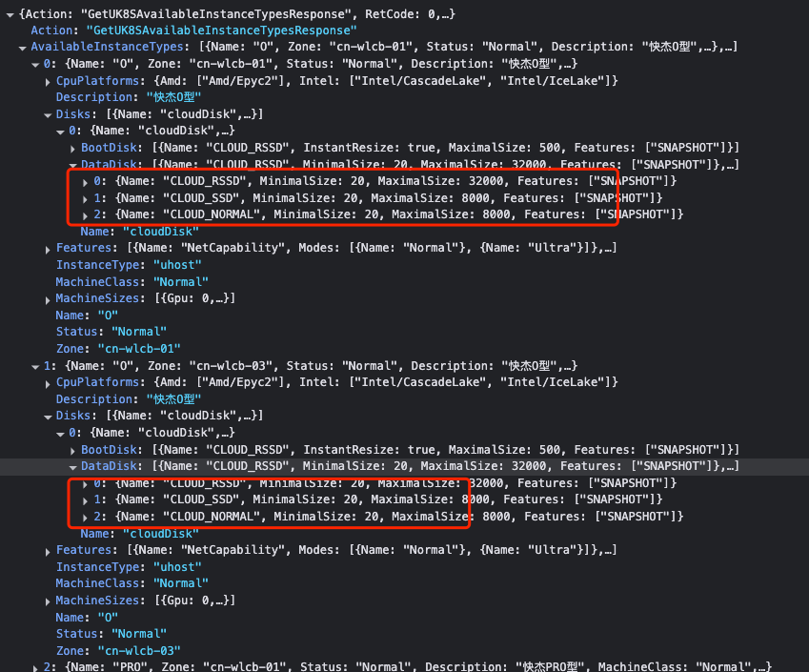Click Name "cloudDisk" property in cn-wlcb-03 entry
This screenshot has width=809, height=672.
tap(139, 534)
